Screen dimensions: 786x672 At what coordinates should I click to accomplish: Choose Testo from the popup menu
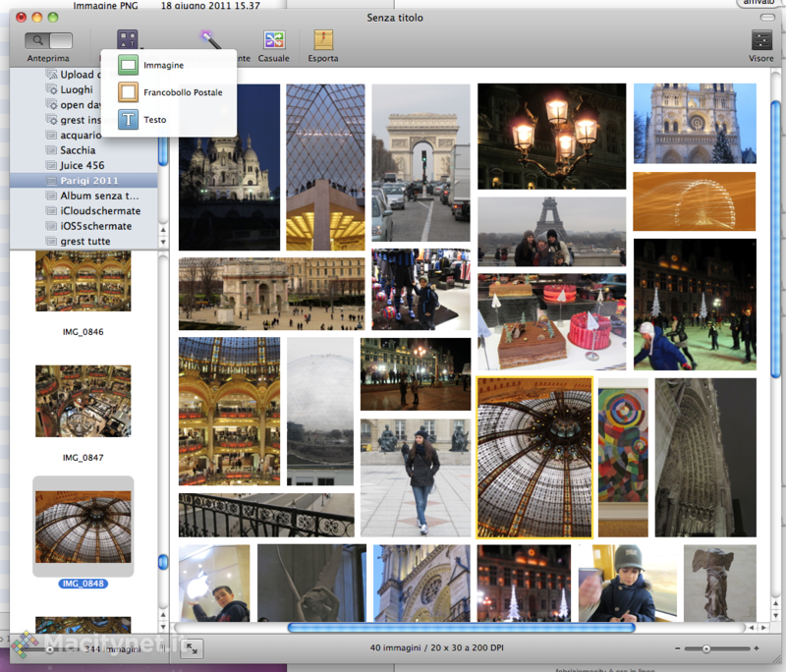[154, 120]
